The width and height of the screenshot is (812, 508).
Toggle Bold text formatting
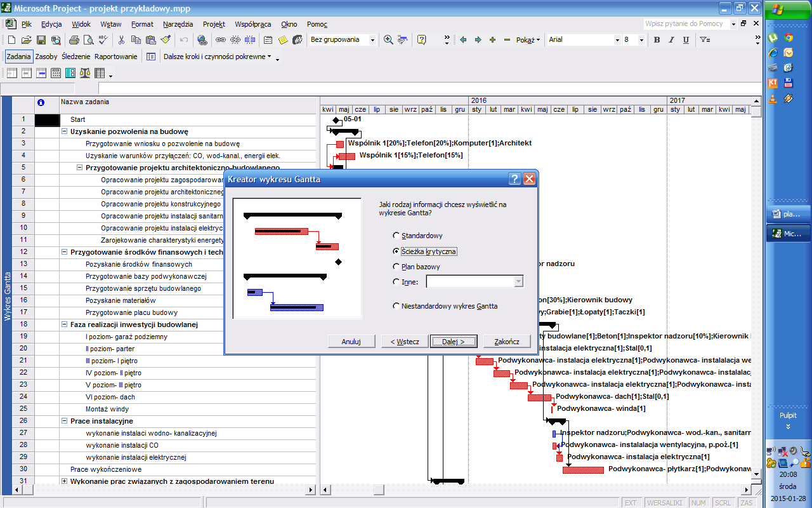point(657,40)
